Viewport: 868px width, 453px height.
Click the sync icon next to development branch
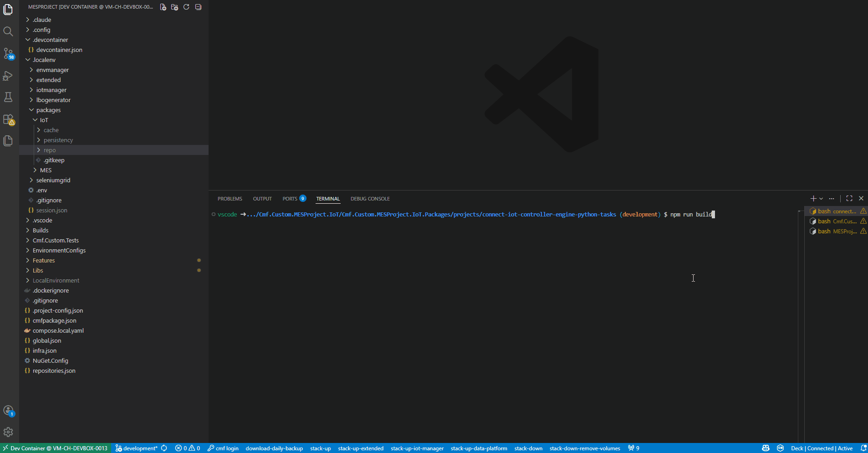(164, 448)
